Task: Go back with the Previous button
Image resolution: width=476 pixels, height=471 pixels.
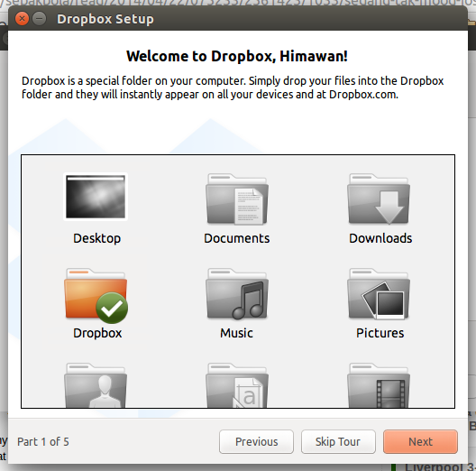Action: pos(256,441)
